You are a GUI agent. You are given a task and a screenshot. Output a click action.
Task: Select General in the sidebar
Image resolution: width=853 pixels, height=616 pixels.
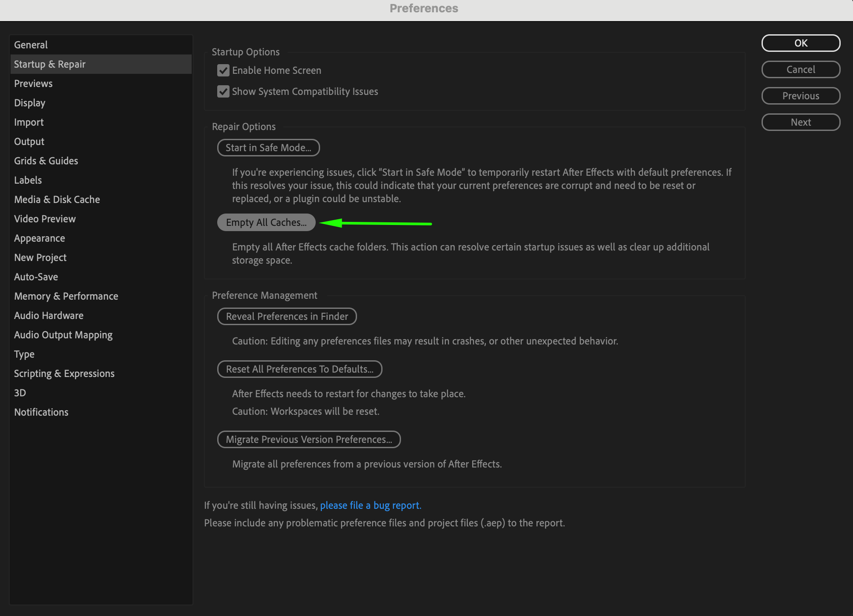(31, 45)
